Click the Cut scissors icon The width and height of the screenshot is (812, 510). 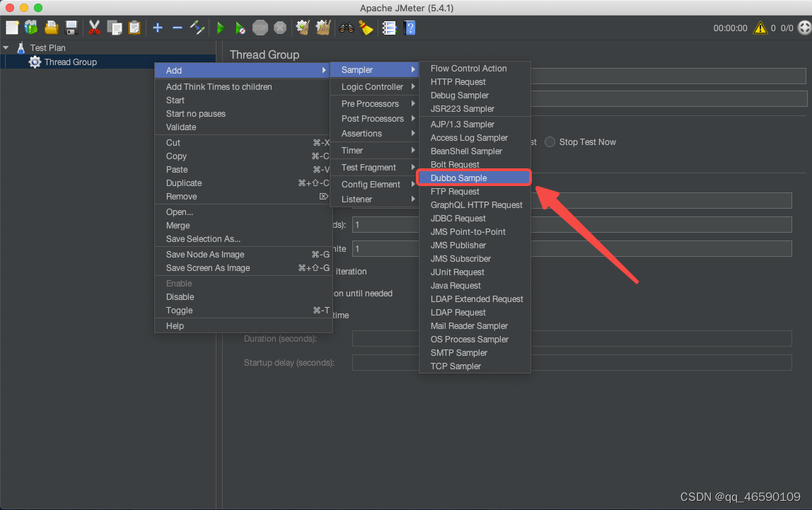click(94, 28)
